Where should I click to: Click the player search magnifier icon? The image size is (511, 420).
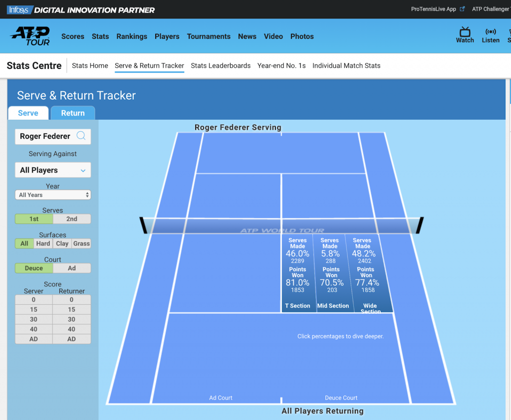coord(81,136)
